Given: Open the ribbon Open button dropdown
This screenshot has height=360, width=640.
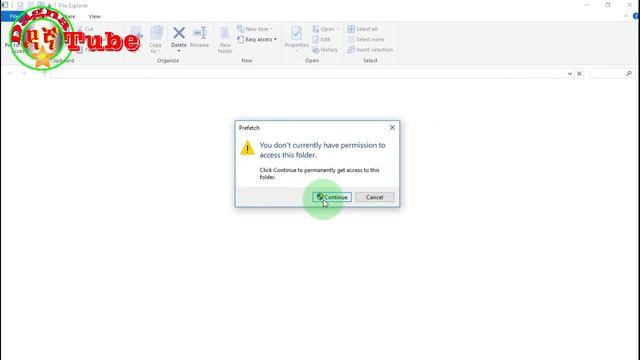Looking at the screenshot, I should tap(326, 29).
